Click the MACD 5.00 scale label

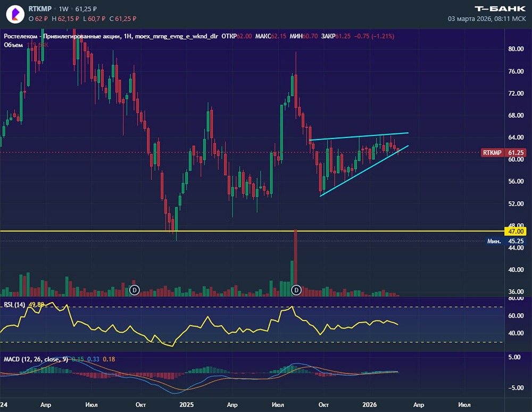[x=514, y=357]
